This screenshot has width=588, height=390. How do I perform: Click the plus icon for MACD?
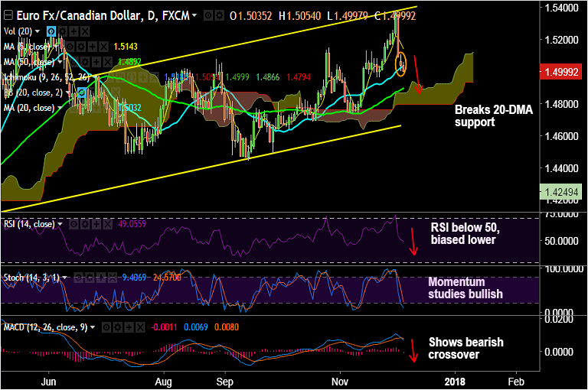point(129,327)
